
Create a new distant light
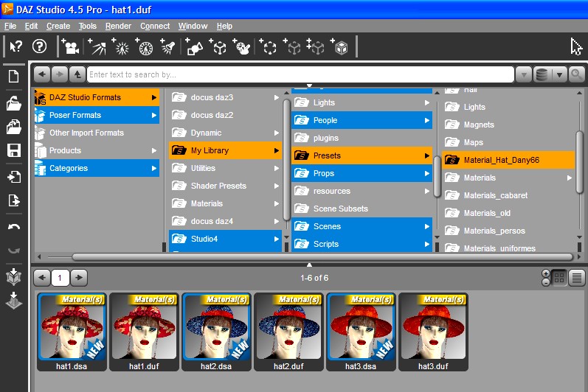97,47
